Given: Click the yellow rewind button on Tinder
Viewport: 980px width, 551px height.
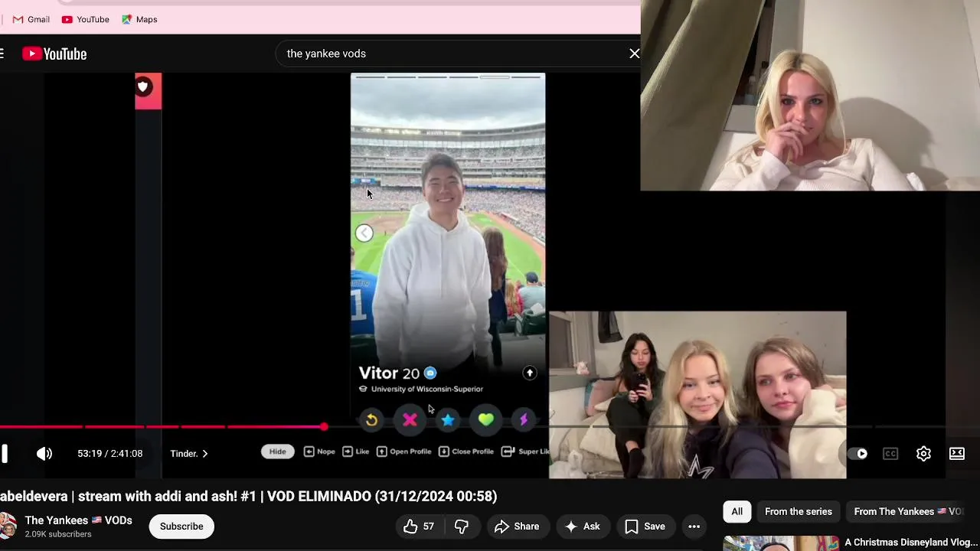Looking at the screenshot, I should (x=371, y=419).
